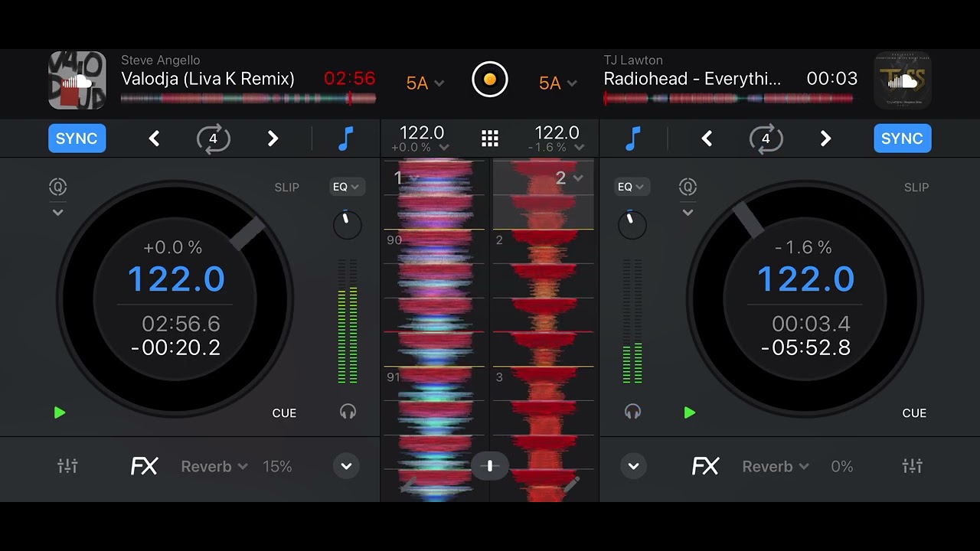Open left deck 5A key dropdown
Screen dimensions: 980x551
(425, 83)
